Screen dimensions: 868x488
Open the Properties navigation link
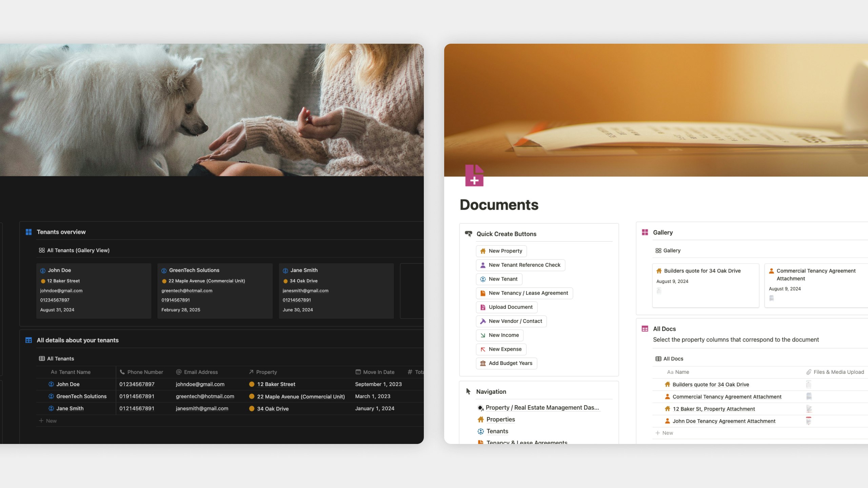(501, 419)
